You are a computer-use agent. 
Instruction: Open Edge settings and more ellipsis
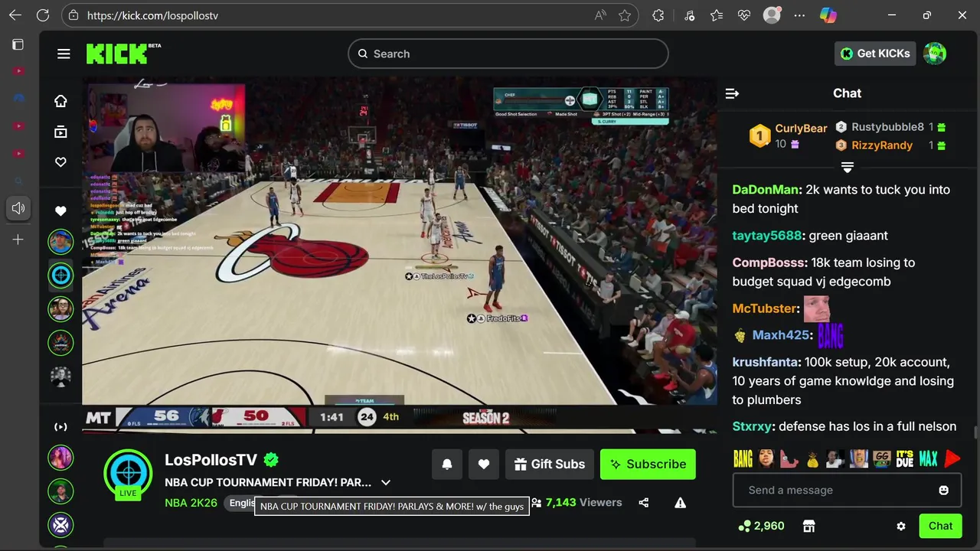point(800,15)
